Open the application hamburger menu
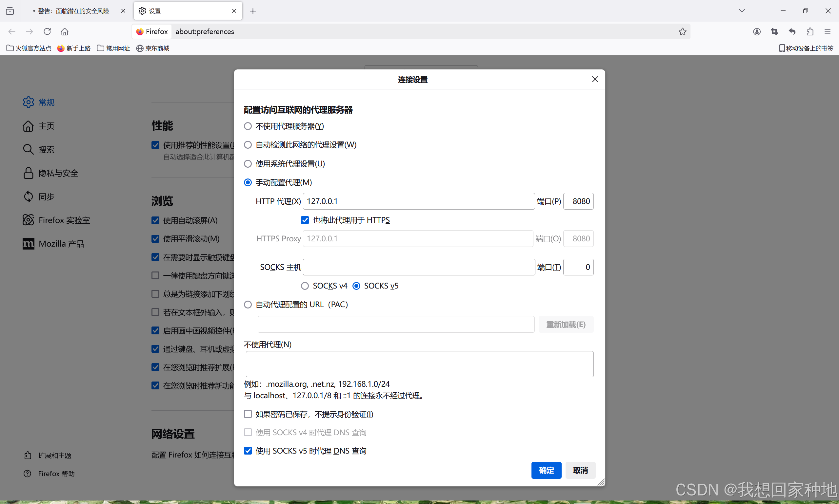Screen dimensions: 839x504 click(828, 31)
